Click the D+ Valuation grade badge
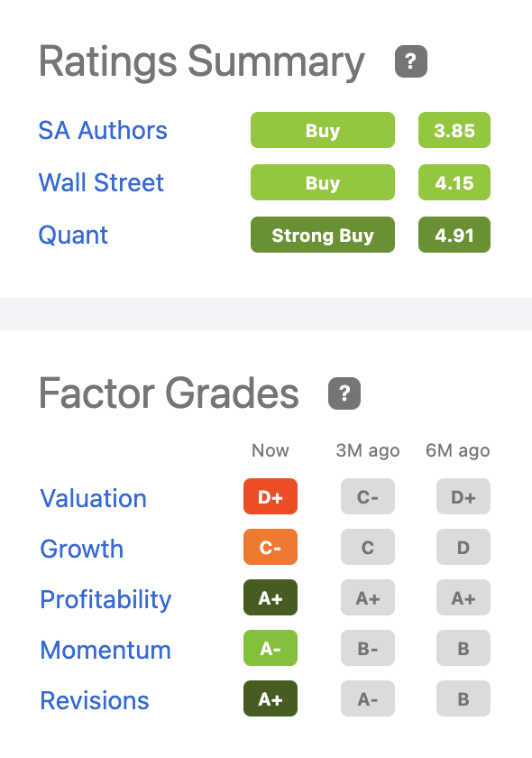This screenshot has width=532, height=758. tap(271, 496)
